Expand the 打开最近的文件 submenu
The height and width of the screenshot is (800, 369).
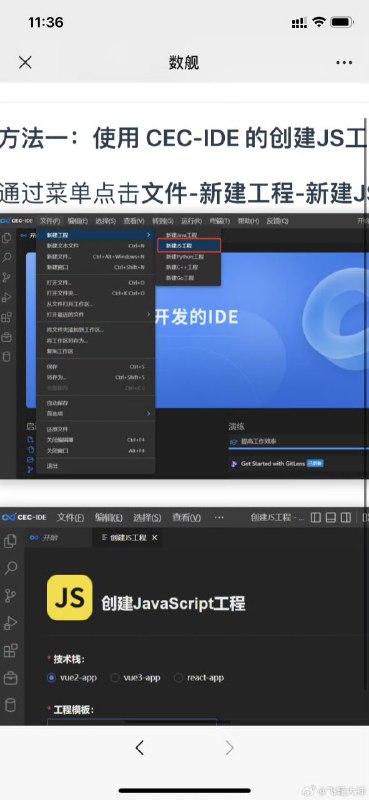coord(95,314)
